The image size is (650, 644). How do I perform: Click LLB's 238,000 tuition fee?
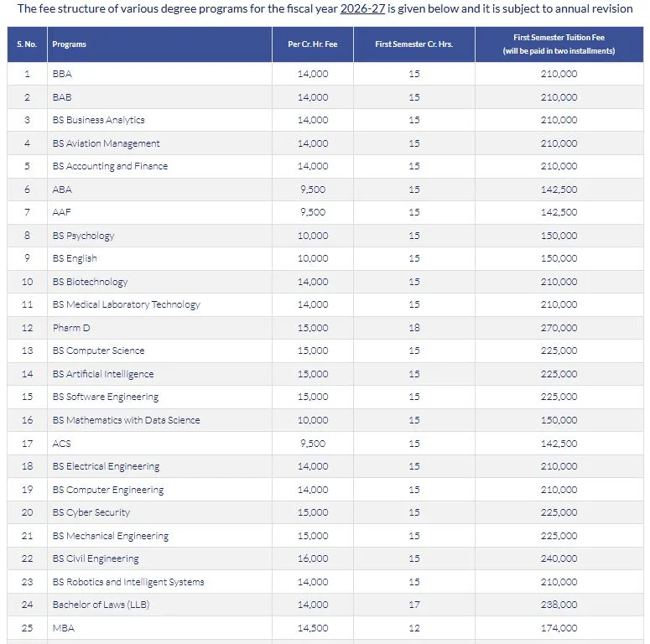[559, 605]
